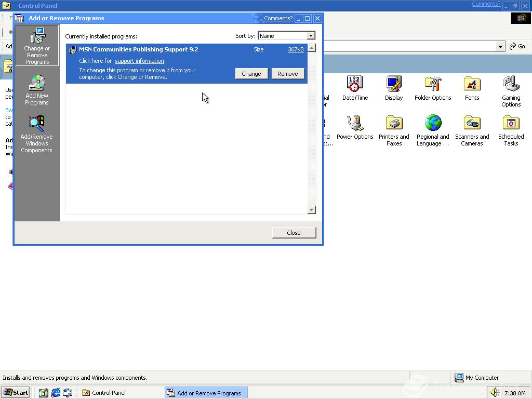
Task: Open Folder Options in Control Panel
Action: pos(433,88)
